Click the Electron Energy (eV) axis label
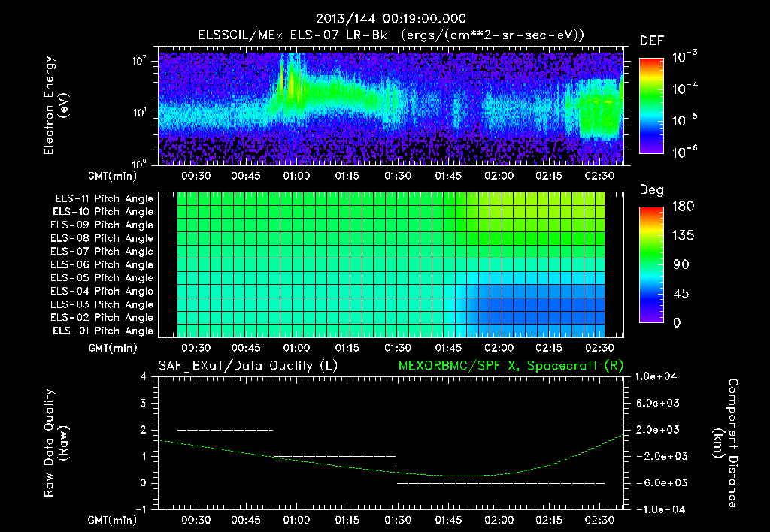The width and height of the screenshot is (770, 532). click(x=56, y=105)
